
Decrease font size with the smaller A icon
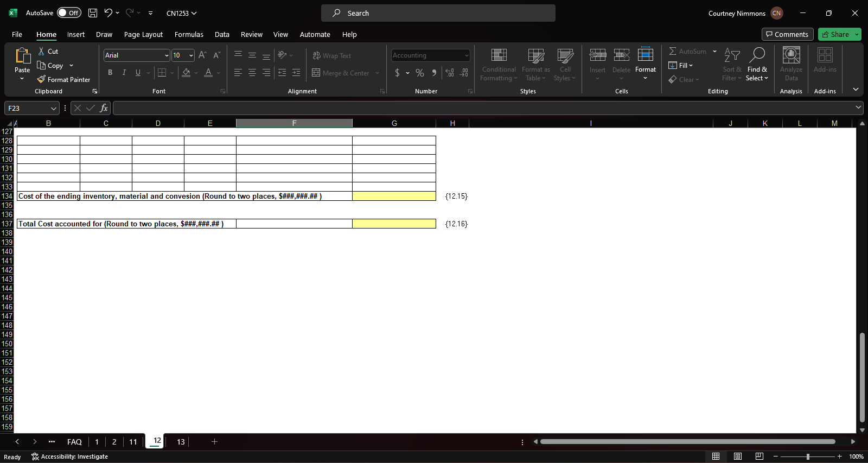click(216, 55)
